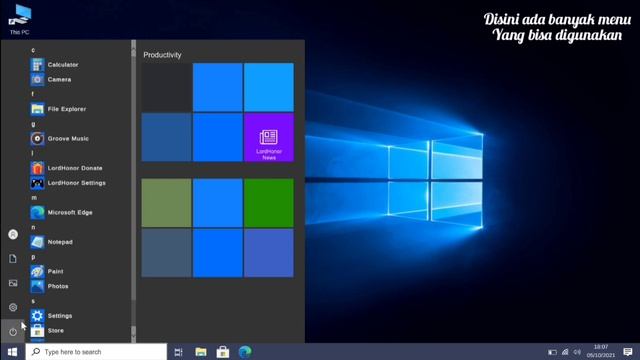Click the Windows Start button
The image size is (640, 360).
pos(12,352)
